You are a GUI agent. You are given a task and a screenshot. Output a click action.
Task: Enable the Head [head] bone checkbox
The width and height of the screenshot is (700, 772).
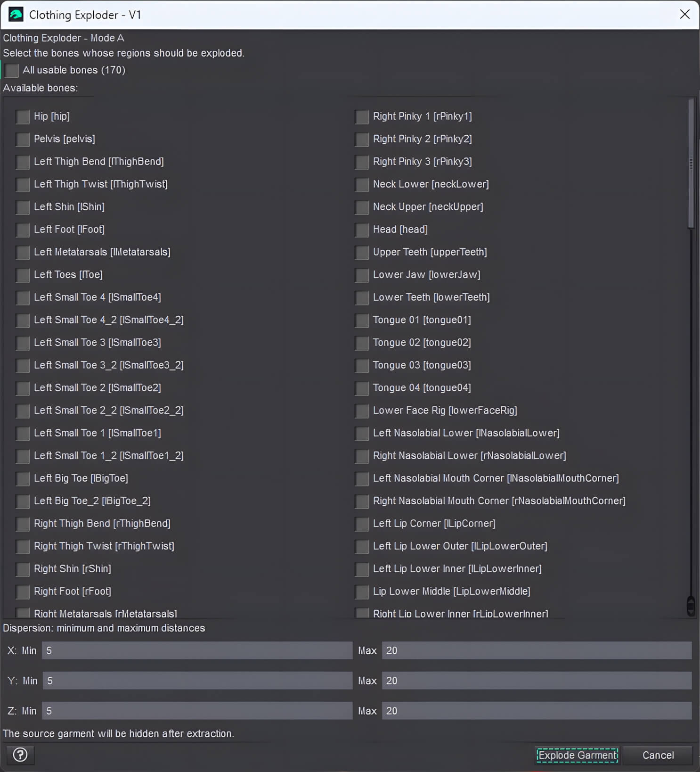point(362,230)
